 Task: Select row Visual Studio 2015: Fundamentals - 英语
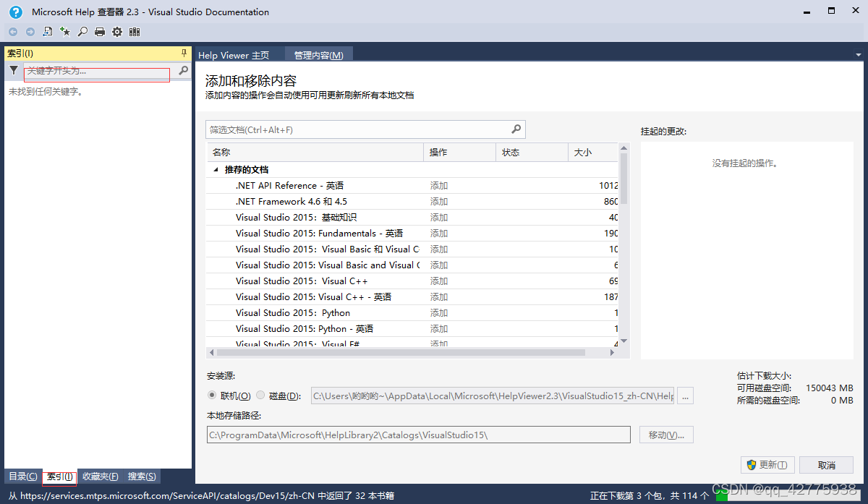[x=412, y=234]
